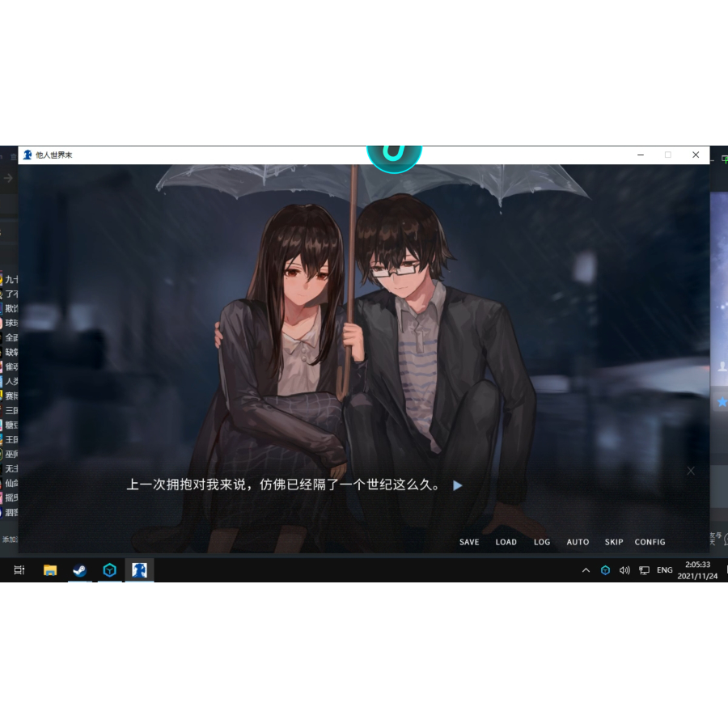Viewport: 728px width, 728px height.
Task: Click the dialogue line starting with 上一次拥抱
Action: click(x=282, y=485)
